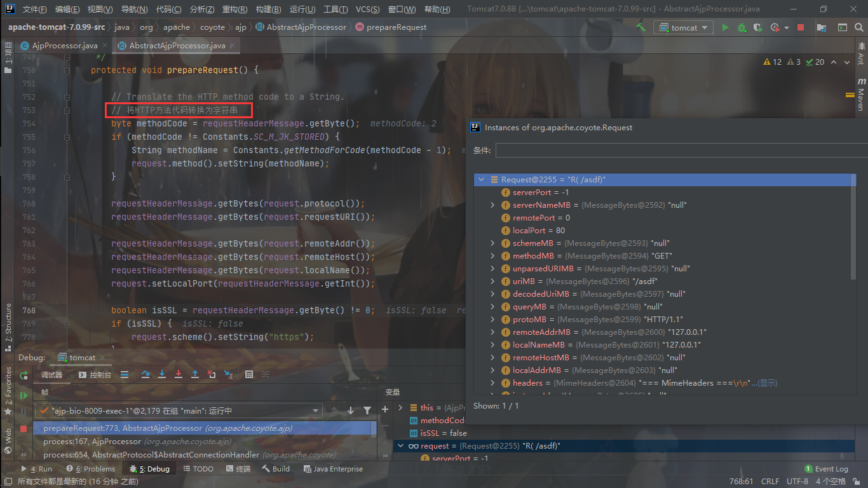
Task: Open the VCS menu
Action: coord(368,10)
